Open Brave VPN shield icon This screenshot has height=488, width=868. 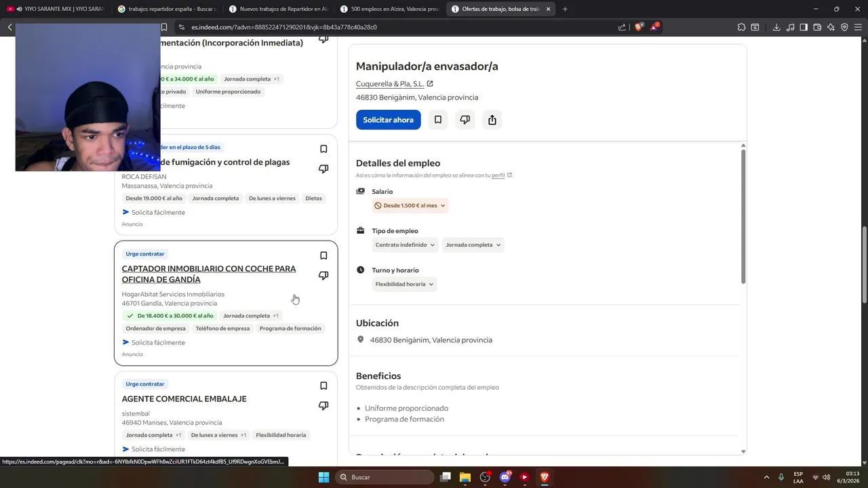pyautogui.click(x=844, y=27)
